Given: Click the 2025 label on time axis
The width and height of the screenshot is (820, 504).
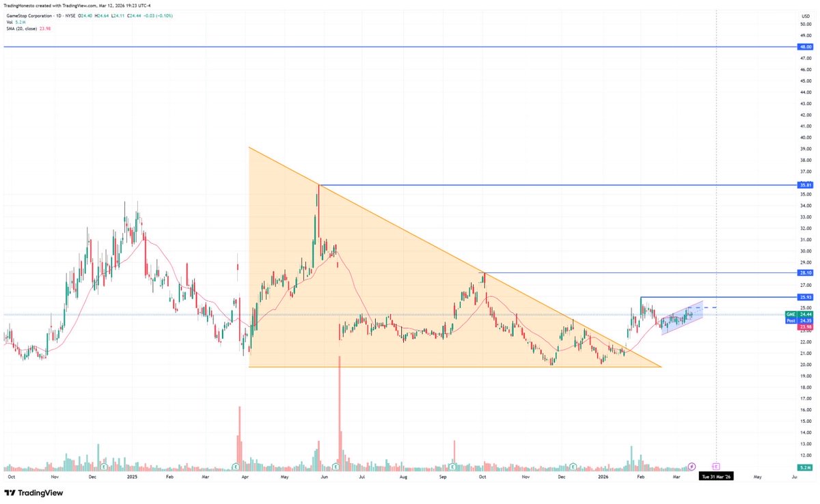Looking at the screenshot, I should [x=133, y=477].
